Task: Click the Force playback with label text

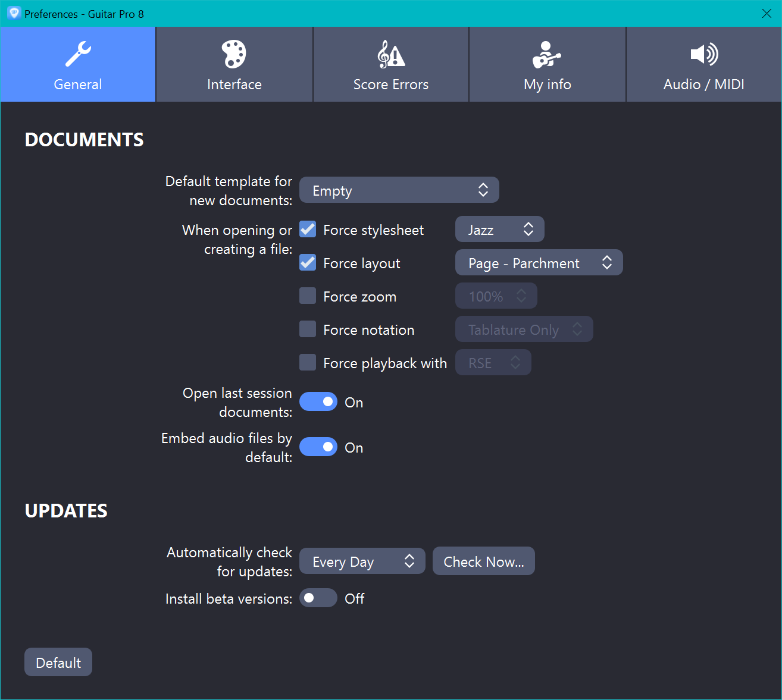Action: tap(385, 363)
